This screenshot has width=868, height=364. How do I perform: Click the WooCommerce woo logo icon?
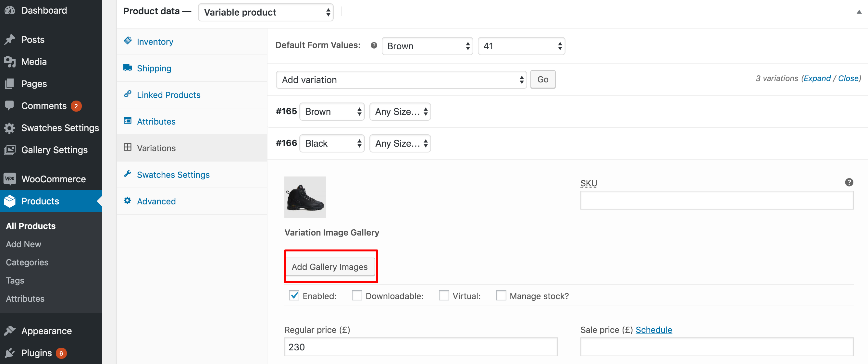click(10, 179)
